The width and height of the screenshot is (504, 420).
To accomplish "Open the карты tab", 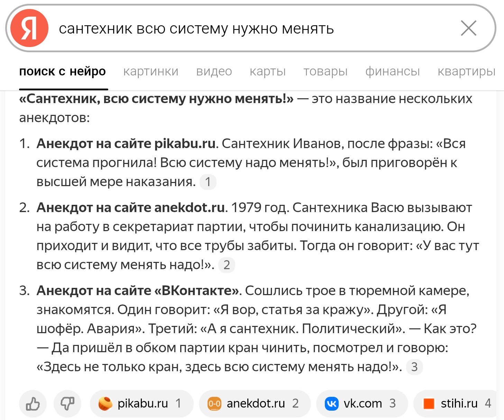I will click(268, 71).
